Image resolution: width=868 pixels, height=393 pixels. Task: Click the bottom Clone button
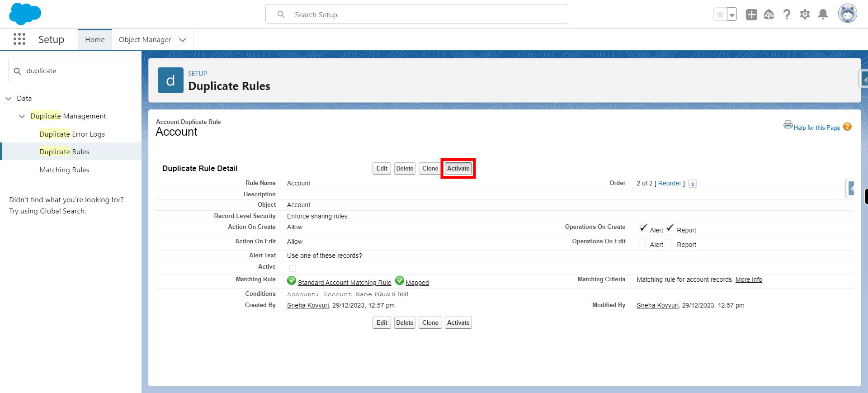point(430,322)
